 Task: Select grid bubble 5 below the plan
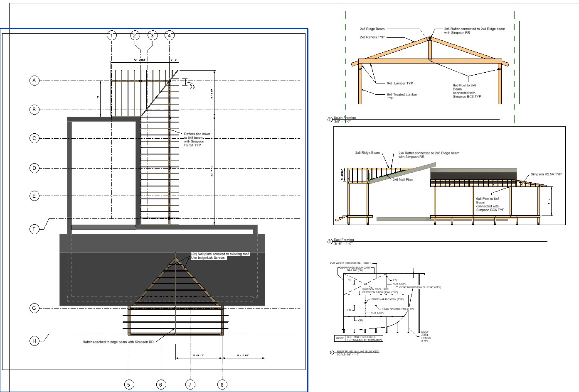click(128, 385)
